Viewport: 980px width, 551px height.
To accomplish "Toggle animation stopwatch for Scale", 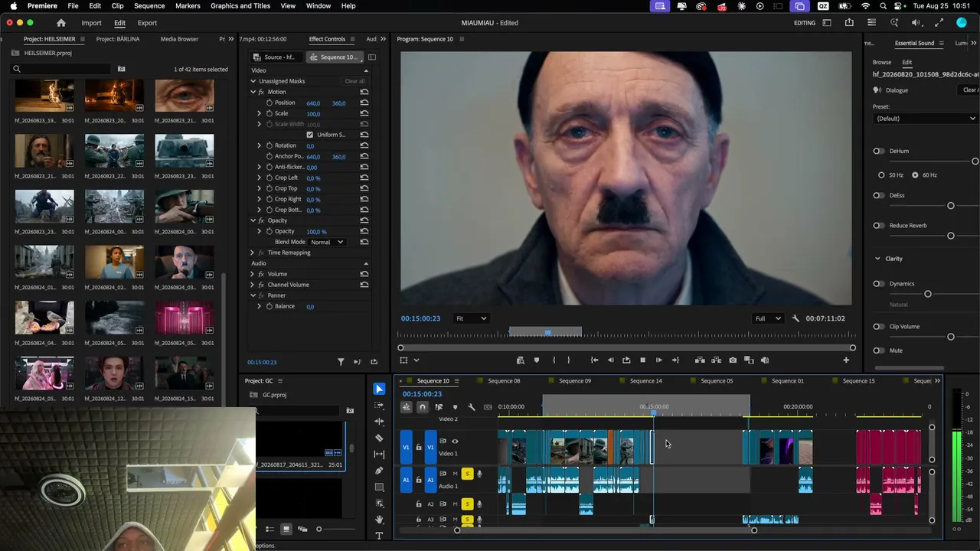I will (x=269, y=113).
